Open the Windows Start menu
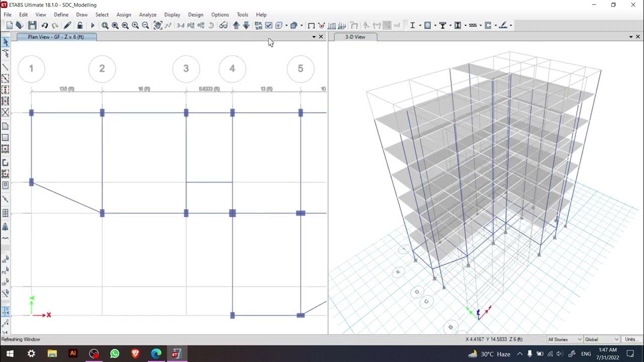644x362 pixels. click(x=10, y=353)
